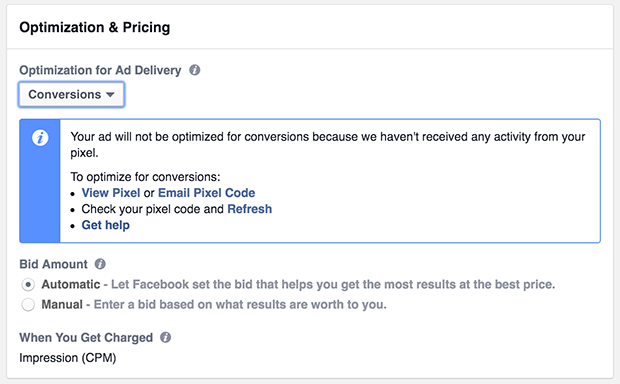This screenshot has height=384, width=620.
Task: Click the Refresh link
Action: pos(250,209)
